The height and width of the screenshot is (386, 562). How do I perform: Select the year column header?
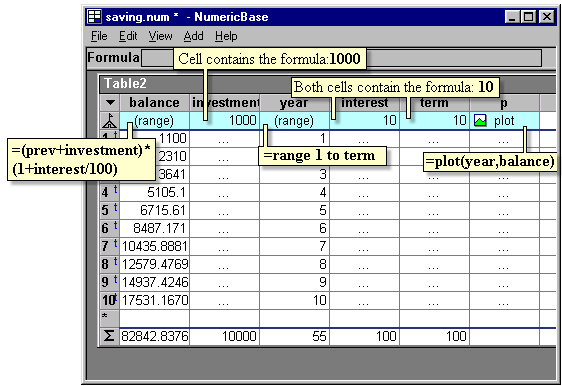tap(294, 103)
